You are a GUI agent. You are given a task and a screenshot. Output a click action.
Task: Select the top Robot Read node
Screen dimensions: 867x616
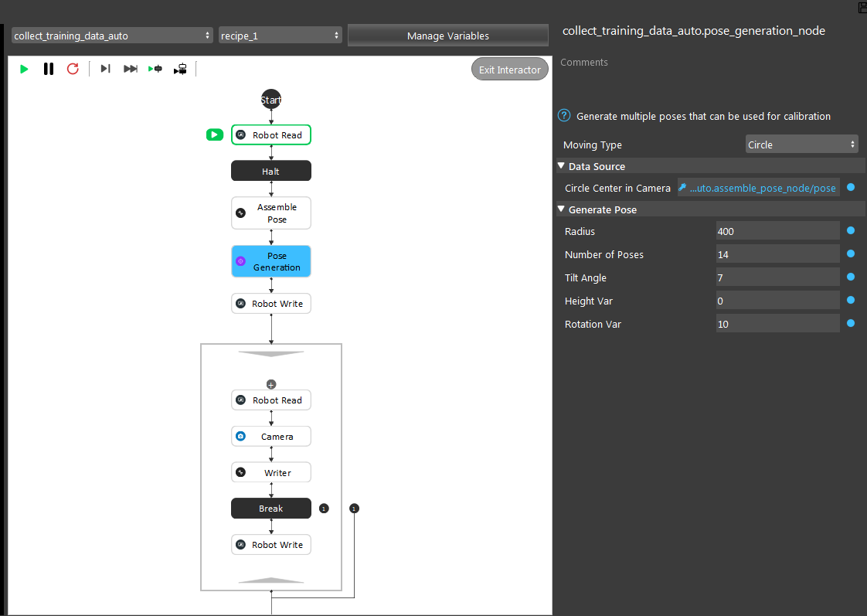[x=271, y=135]
